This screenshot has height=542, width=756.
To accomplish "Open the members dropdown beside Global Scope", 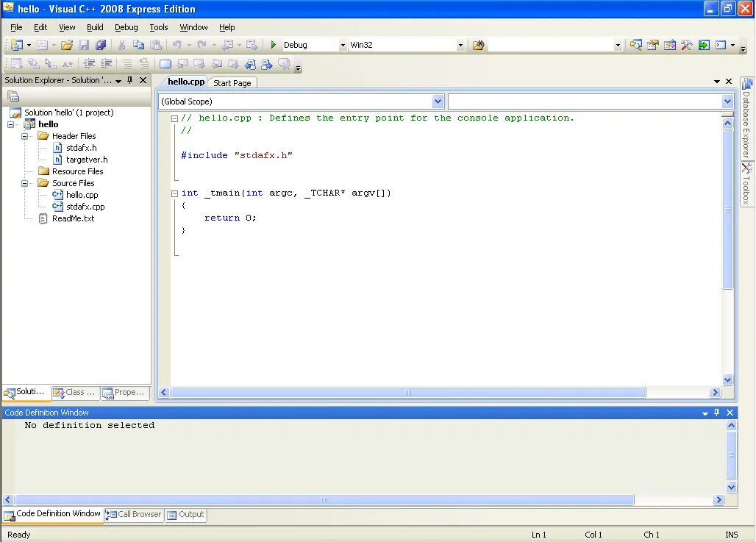I will click(x=727, y=101).
